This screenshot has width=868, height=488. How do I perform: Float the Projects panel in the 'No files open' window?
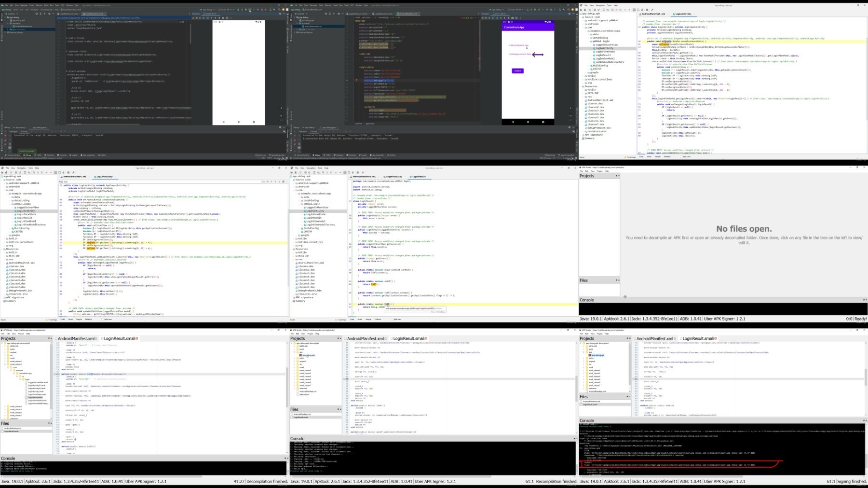(616, 176)
